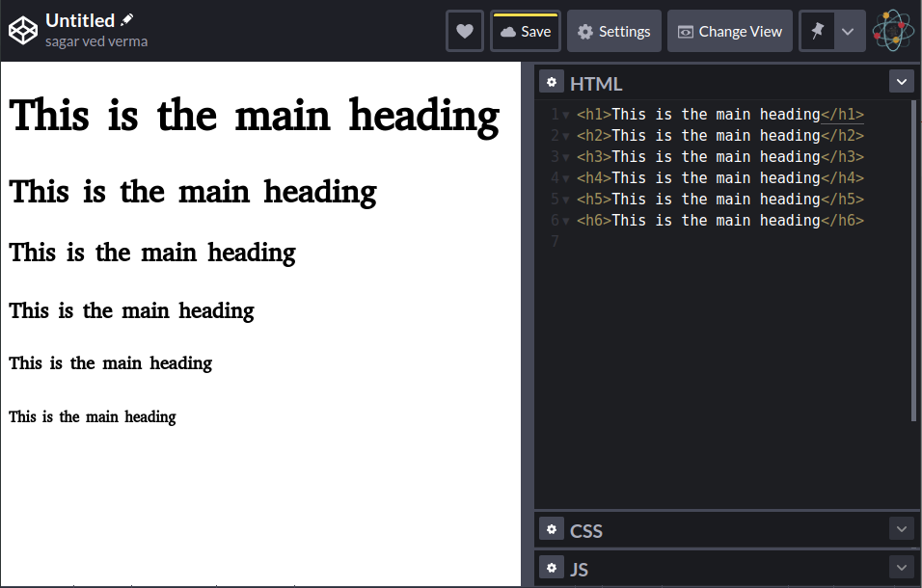Click the CSS panel title
This screenshot has width=922, height=588.
[x=585, y=530]
